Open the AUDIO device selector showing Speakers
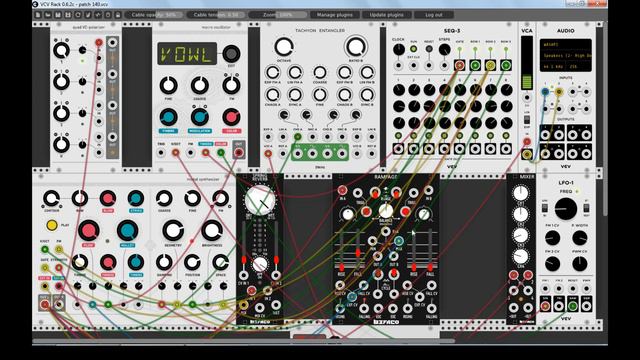Screen dimensions: 640x360 tap(565, 55)
